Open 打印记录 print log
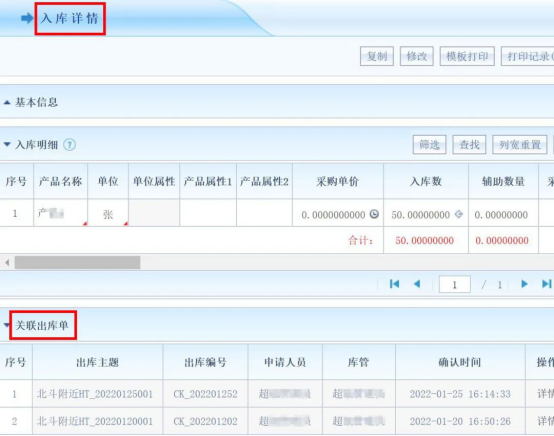The image size is (554, 436). click(528, 56)
